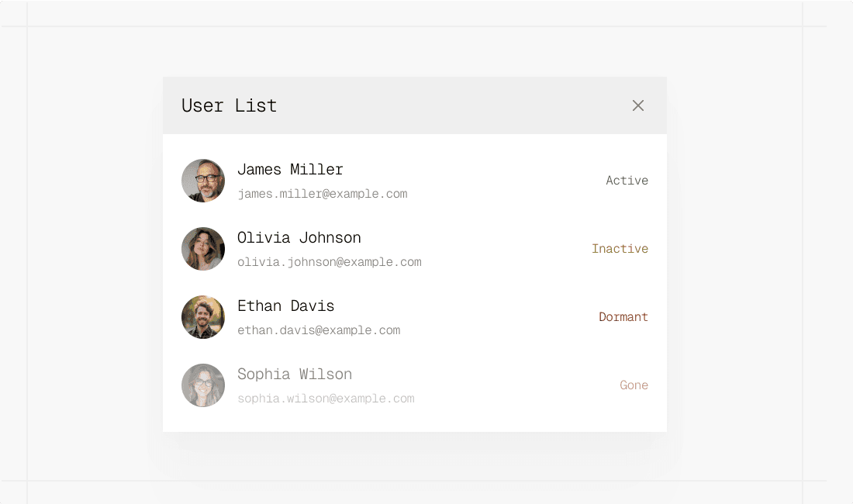This screenshot has height=504, width=853.
Task: Click Olivia Johnson's avatar photo
Action: [x=203, y=249]
